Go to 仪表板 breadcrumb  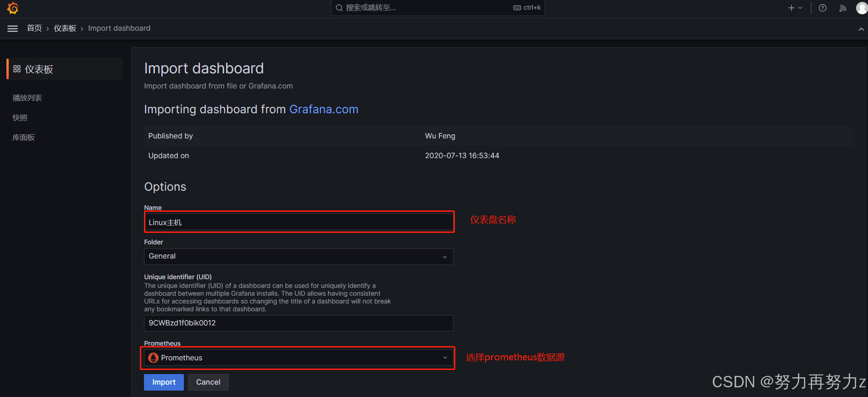point(65,28)
